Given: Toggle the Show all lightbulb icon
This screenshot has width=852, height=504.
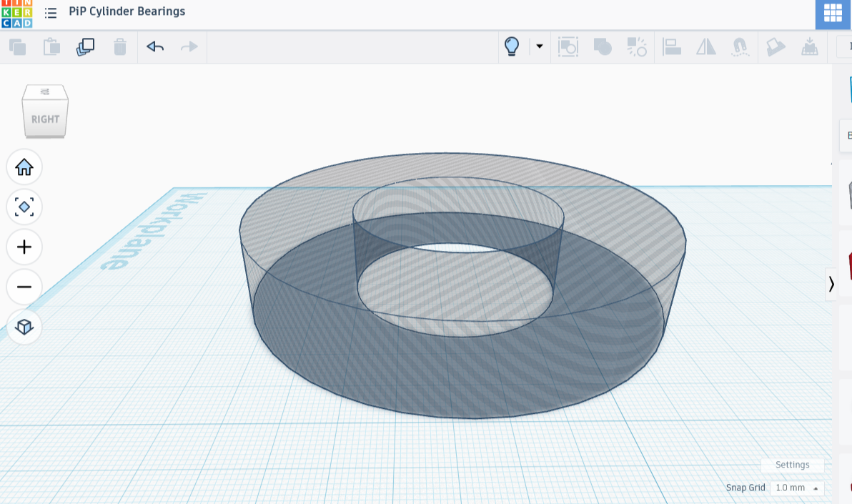Looking at the screenshot, I should click(512, 46).
